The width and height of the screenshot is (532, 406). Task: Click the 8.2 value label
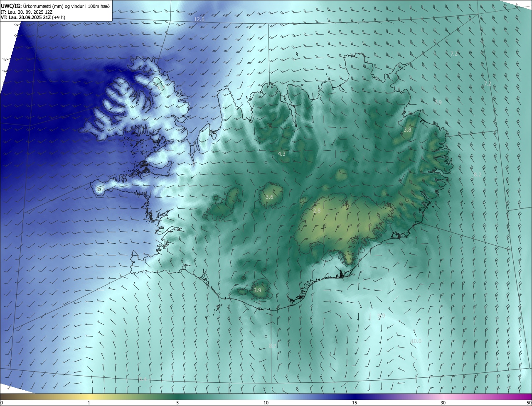point(478,174)
